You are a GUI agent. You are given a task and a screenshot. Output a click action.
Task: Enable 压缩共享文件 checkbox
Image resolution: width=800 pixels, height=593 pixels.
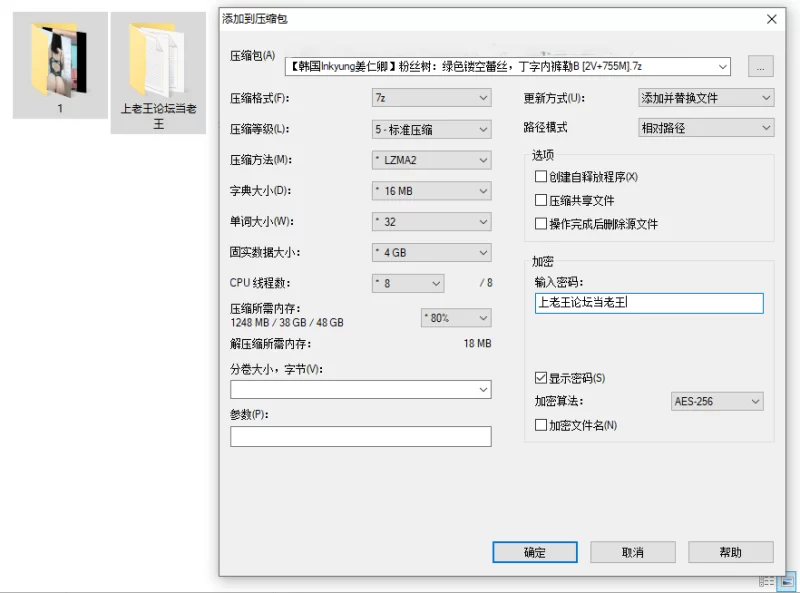[541, 200]
